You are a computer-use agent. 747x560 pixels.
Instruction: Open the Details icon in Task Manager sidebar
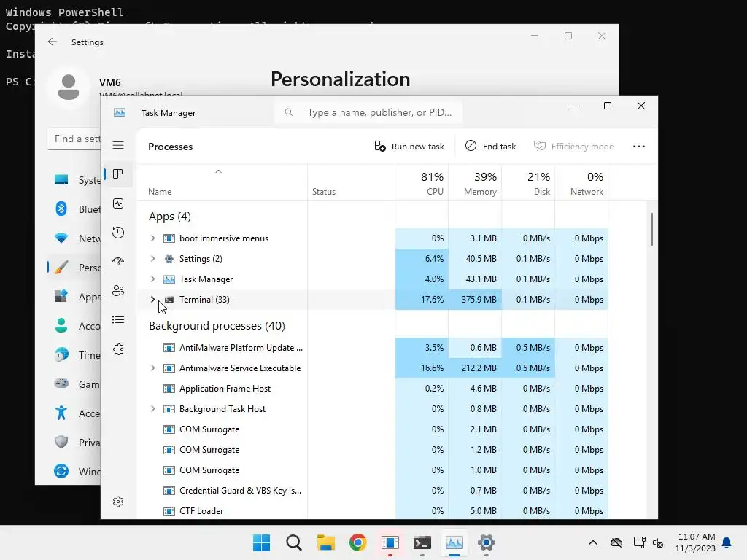[x=118, y=320]
